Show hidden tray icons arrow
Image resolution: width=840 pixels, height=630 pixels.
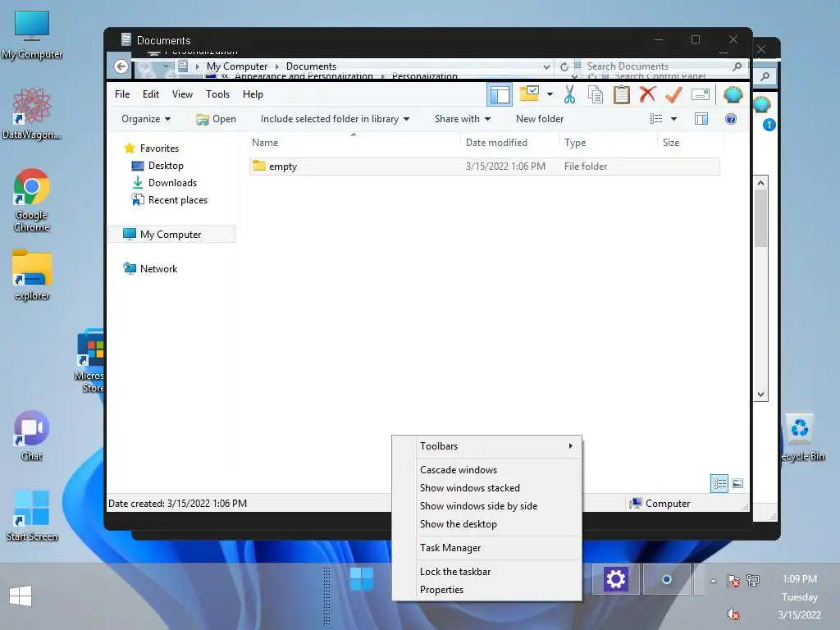tap(713, 581)
